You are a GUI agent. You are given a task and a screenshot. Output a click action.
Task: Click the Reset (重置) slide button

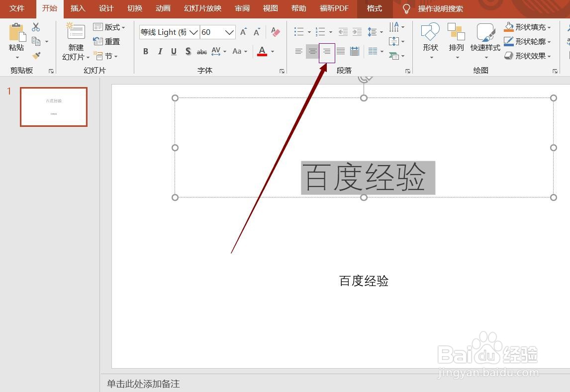pyautogui.click(x=106, y=41)
